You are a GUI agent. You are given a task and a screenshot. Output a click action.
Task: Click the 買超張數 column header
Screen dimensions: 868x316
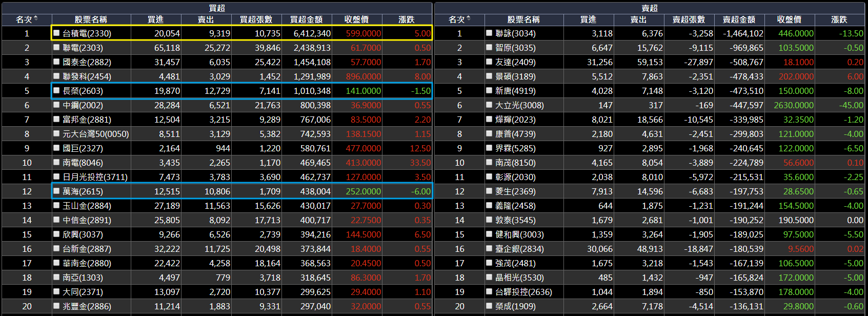pyautogui.click(x=256, y=19)
